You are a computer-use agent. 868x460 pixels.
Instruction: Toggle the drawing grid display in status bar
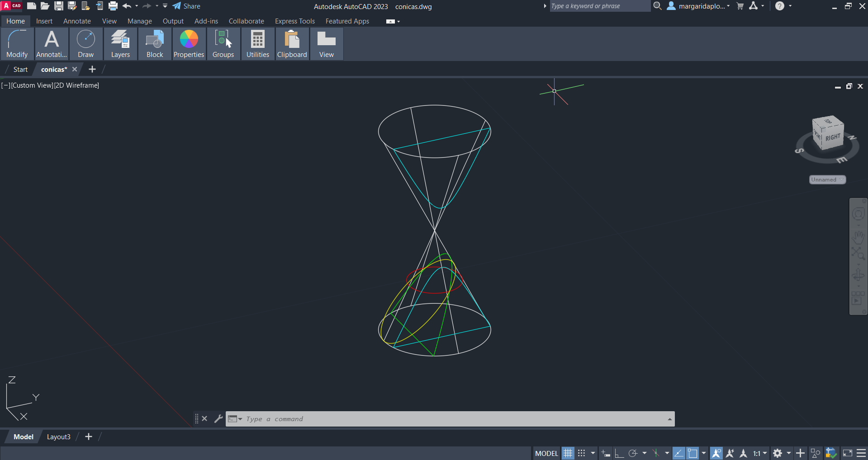pos(568,453)
